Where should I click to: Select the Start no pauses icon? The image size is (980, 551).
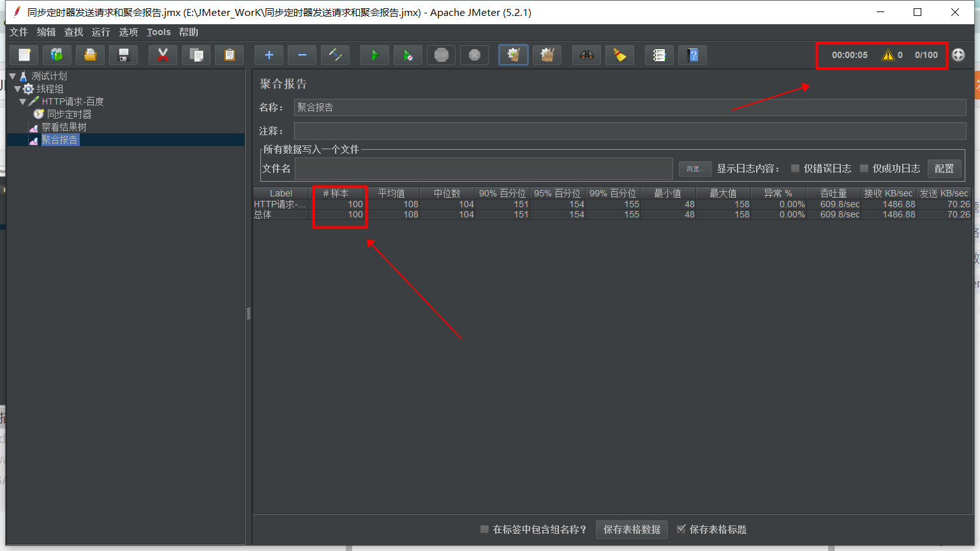408,55
